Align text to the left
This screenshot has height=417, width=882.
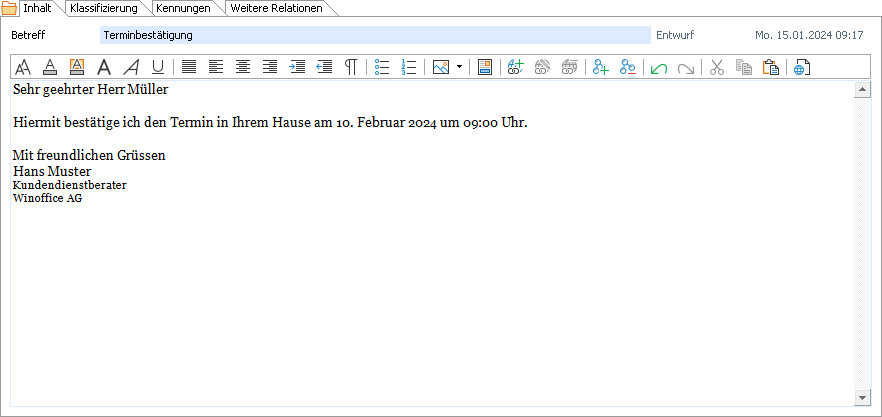(x=216, y=68)
